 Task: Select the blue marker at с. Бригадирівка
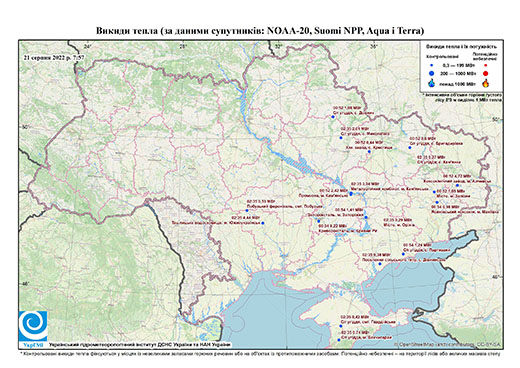[x=410, y=147]
